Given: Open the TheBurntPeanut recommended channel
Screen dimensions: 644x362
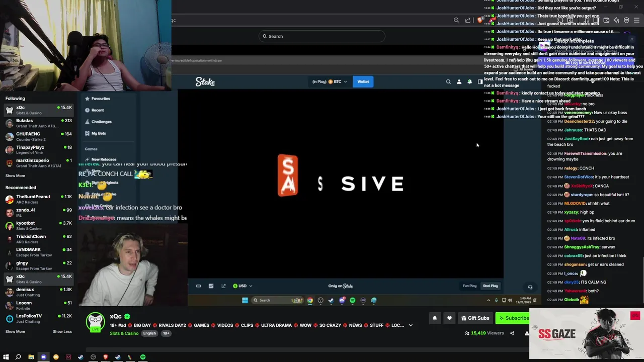Looking at the screenshot, I should pos(39,199).
